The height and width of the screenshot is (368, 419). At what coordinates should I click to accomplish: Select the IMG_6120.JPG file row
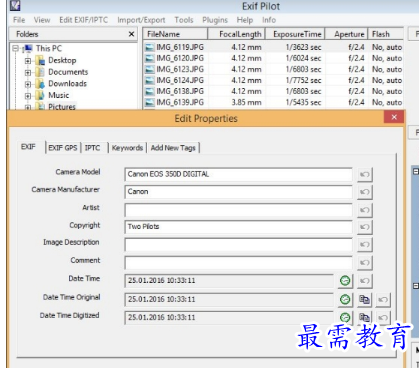point(273,58)
